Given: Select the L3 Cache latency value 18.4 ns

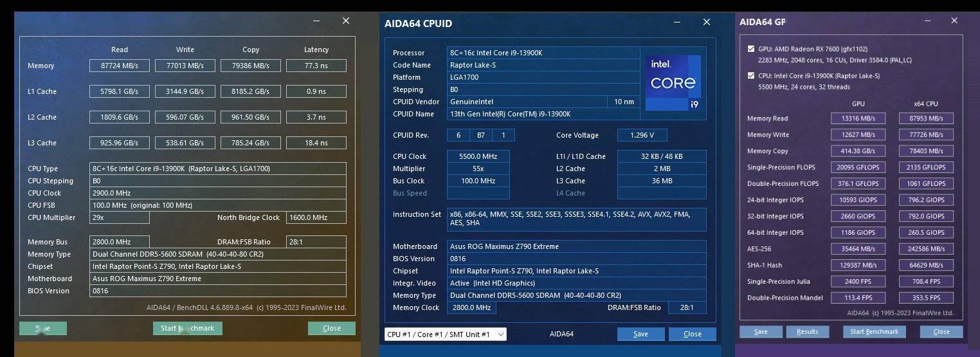Looking at the screenshot, I should (316, 143).
